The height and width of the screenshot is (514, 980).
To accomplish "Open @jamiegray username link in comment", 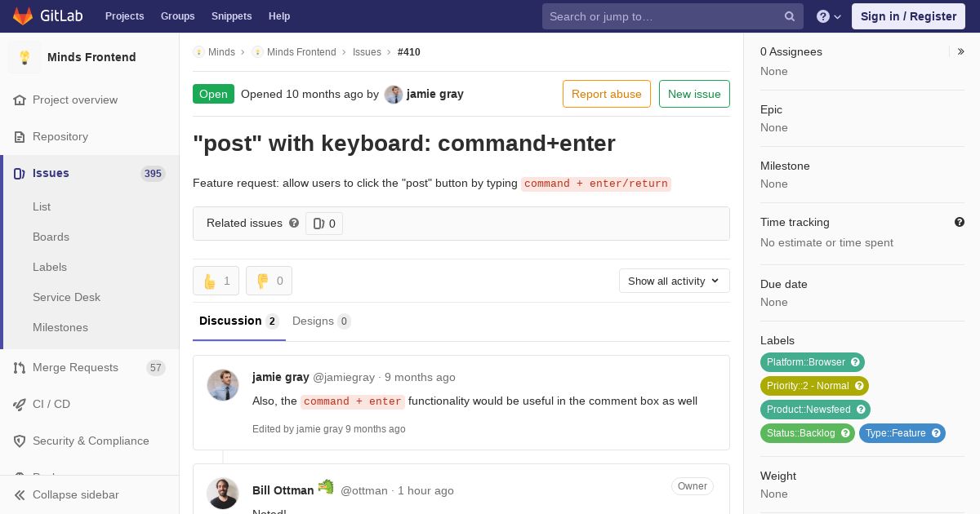I will tap(344, 377).
